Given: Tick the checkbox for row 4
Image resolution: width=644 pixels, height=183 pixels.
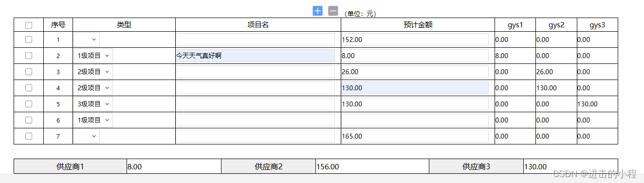Looking at the screenshot, I should (29, 88).
